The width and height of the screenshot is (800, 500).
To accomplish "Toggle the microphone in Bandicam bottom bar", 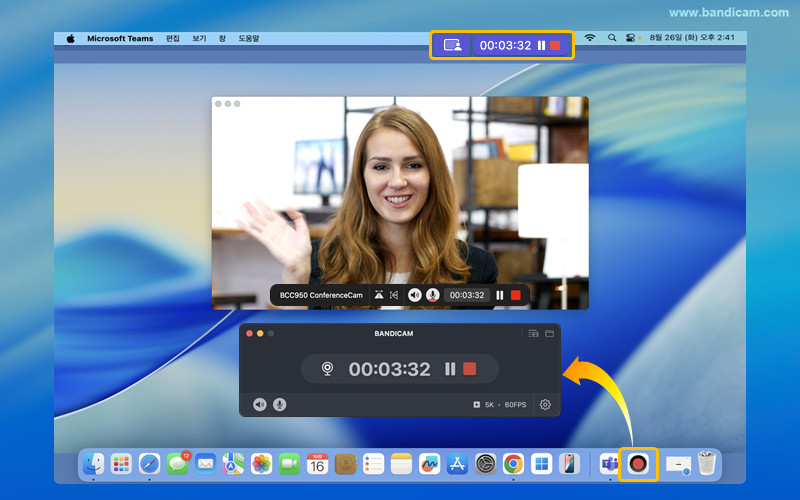I will (x=279, y=405).
